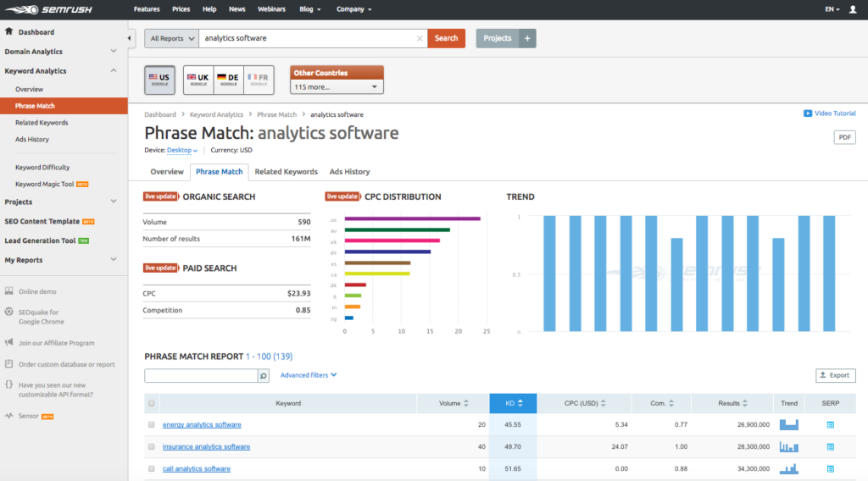The height and width of the screenshot is (481, 868).
Task: Click the API format braces icon
Action: 8,384
